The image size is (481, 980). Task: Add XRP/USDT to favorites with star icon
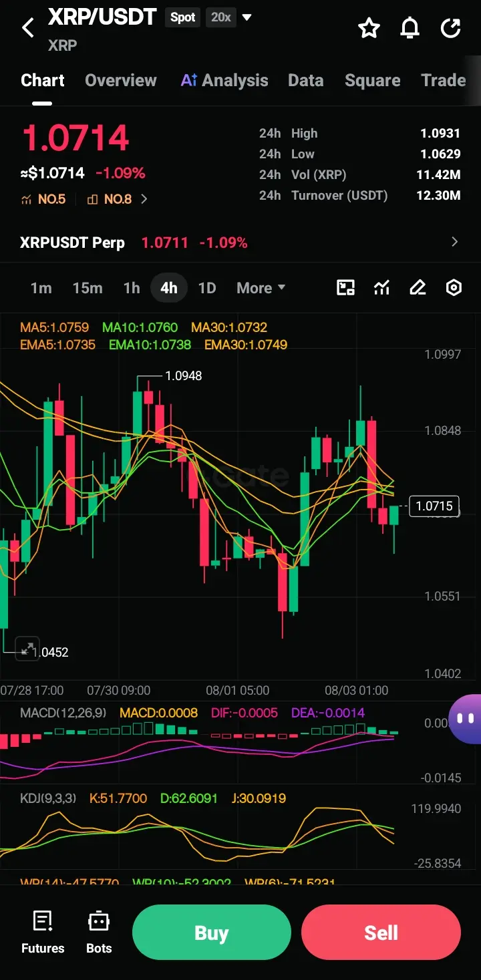pos(369,28)
